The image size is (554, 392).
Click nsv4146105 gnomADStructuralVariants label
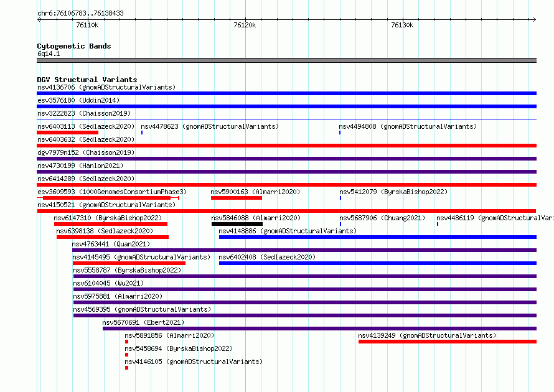(x=194, y=362)
